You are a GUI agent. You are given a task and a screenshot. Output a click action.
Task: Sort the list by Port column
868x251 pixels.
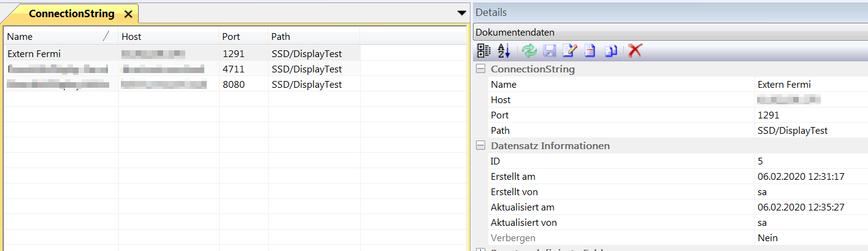[x=243, y=37]
